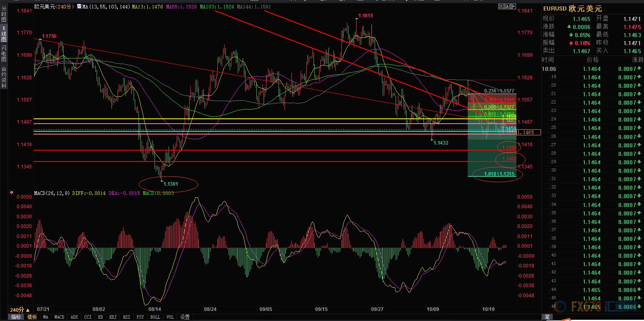Apply the MA indicator from the bottom bar
Viewport: 644px width, 321px height.
point(45,317)
